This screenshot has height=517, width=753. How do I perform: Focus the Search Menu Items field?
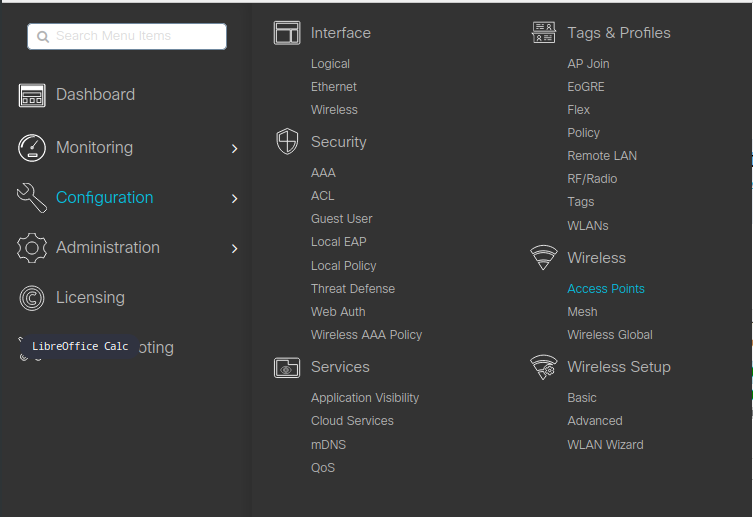tap(127, 36)
